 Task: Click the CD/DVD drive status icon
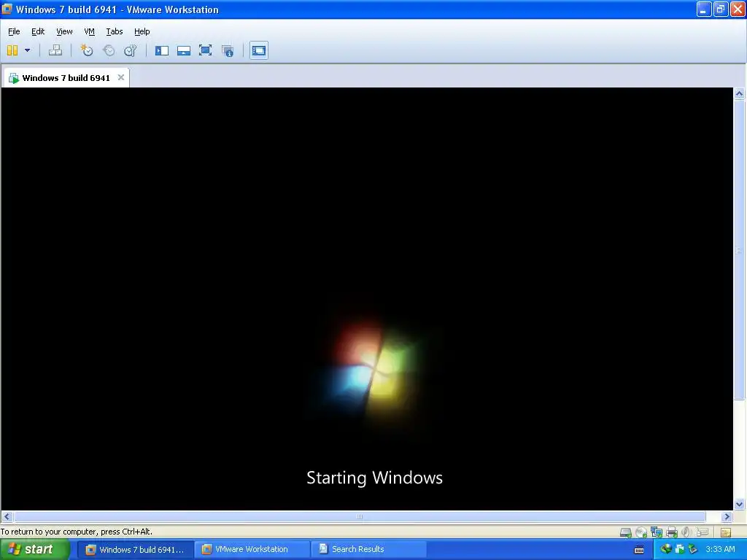click(641, 532)
